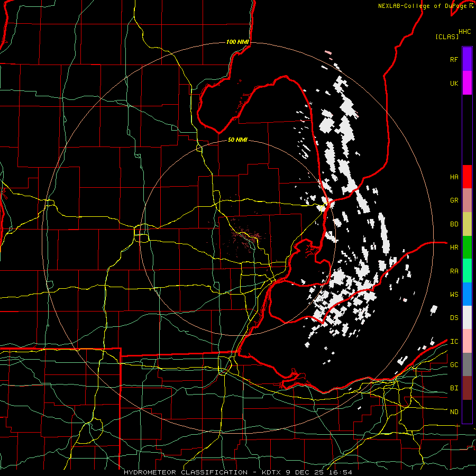The image size is (476, 476).
Task: Click the GR legend label
Action: tap(454, 200)
